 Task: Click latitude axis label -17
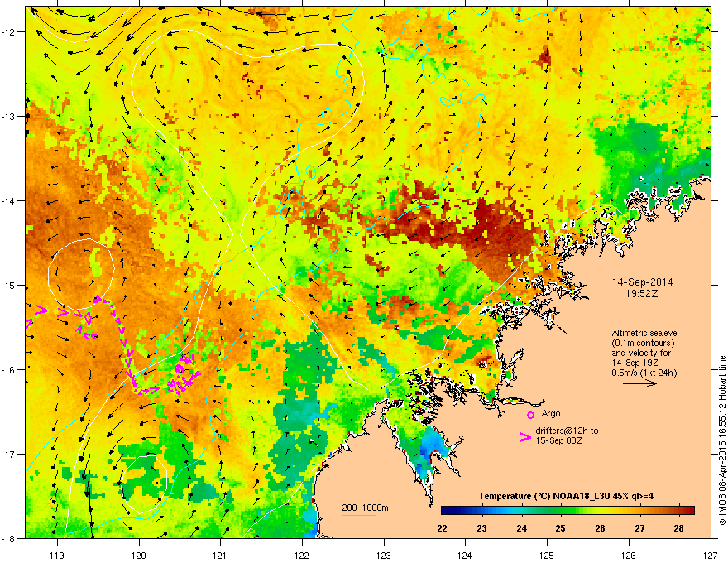click(x=9, y=455)
